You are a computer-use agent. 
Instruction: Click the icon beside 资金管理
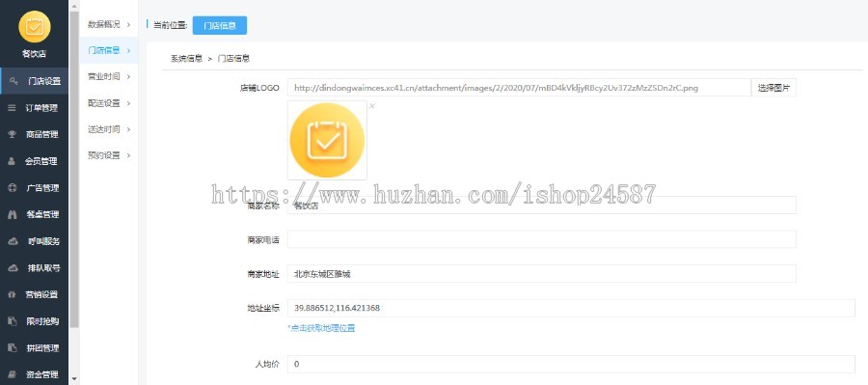[x=12, y=374]
